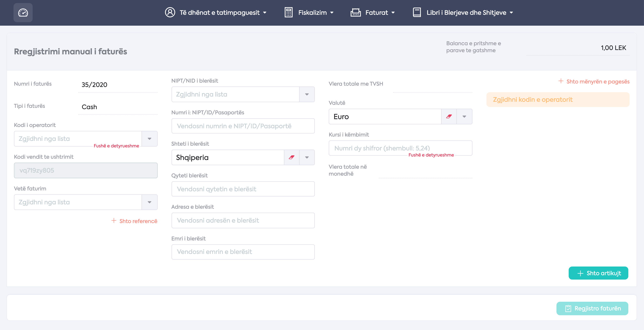Viewport: 644px width, 330px height.
Task: Click the Regjistro faturën button
Action: click(592, 308)
